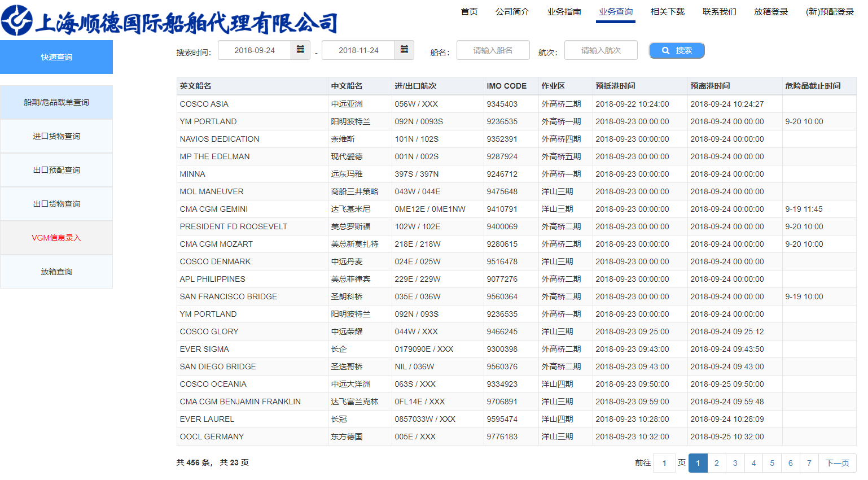Open the start date calendar picker icon

[x=300, y=50]
